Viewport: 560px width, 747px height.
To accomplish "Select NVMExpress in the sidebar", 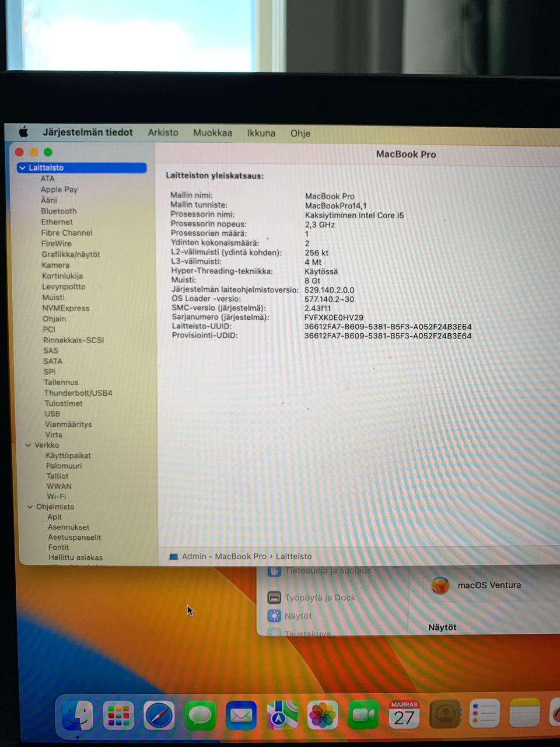I will tap(66, 308).
